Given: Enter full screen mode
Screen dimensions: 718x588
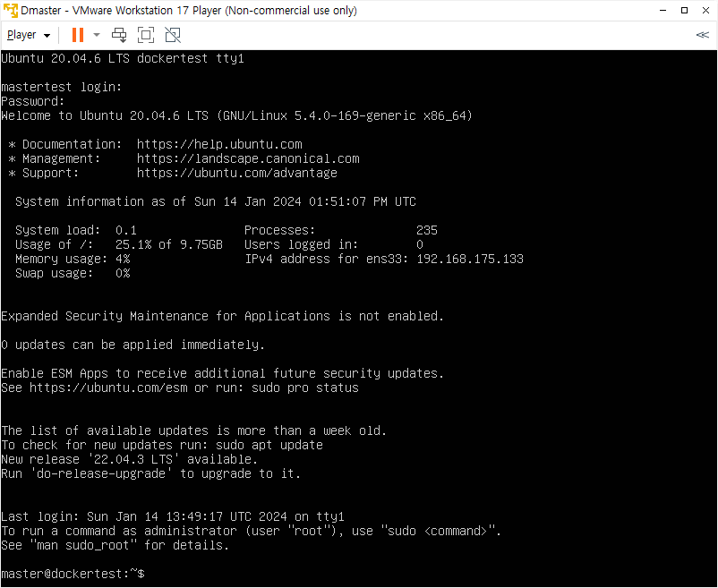Looking at the screenshot, I should click(146, 35).
